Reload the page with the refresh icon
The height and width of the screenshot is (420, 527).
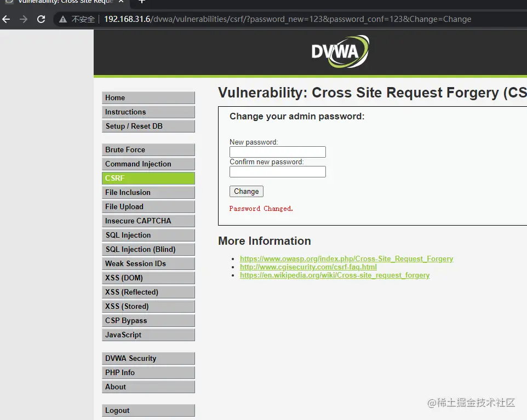click(41, 19)
